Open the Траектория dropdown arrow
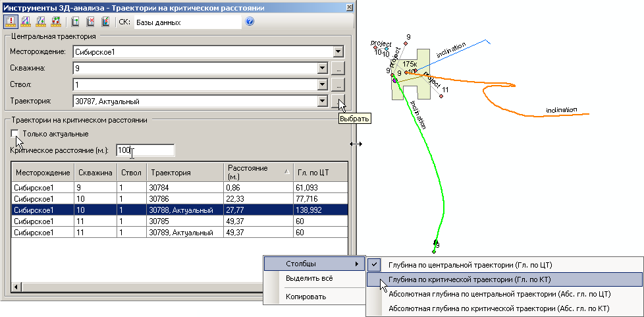The width and height of the screenshot is (644, 317). pos(322,101)
